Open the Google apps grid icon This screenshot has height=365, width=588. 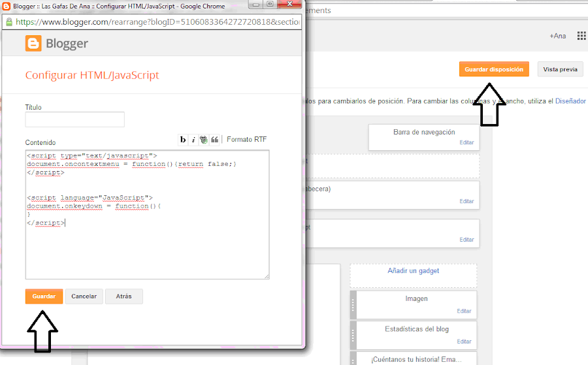(581, 36)
